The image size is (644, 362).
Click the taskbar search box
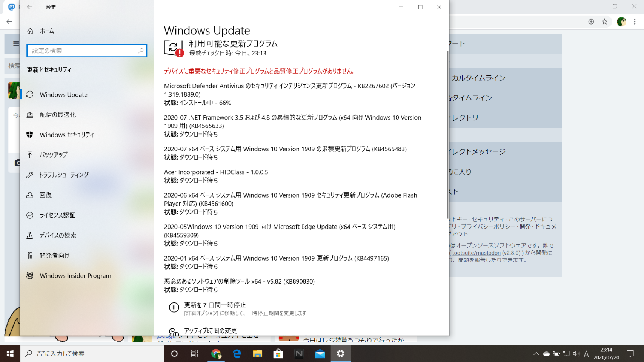click(x=92, y=354)
